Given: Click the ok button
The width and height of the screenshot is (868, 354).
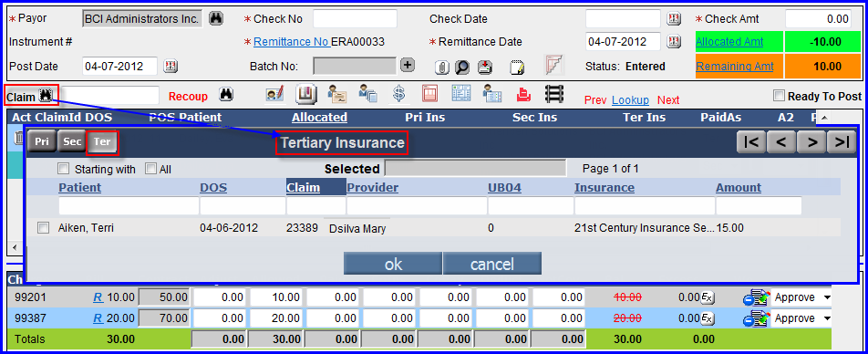Looking at the screenshot, I should [393, 264].
